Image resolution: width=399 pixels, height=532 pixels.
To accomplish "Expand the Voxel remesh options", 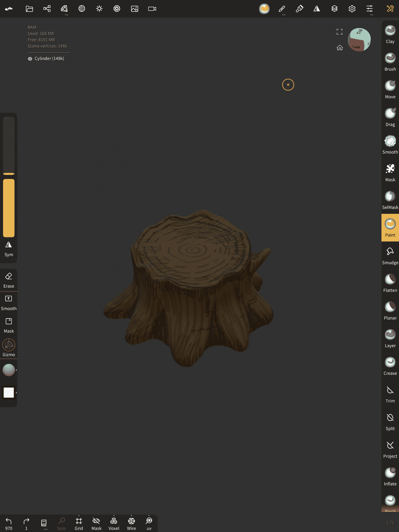I will 114,516.
